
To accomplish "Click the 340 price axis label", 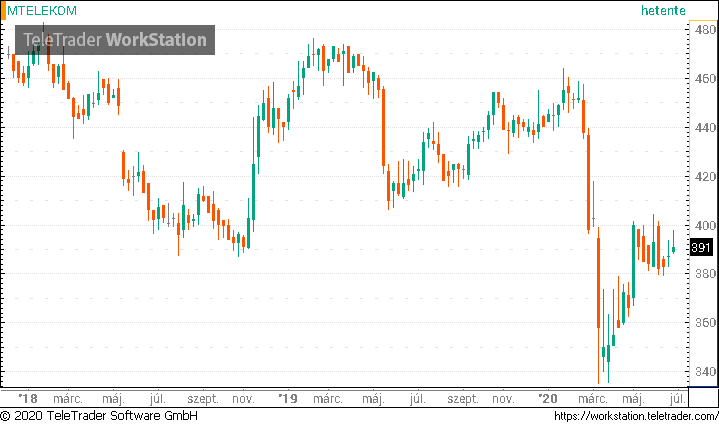I will point(705,371).
